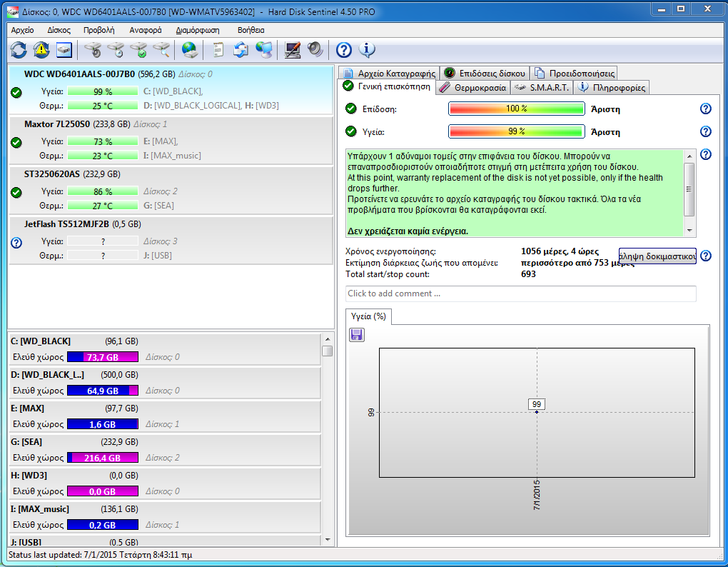
Task: Select the Υγεία (%) graph tab
Action: pyautogui.click(x=369, y=316)
